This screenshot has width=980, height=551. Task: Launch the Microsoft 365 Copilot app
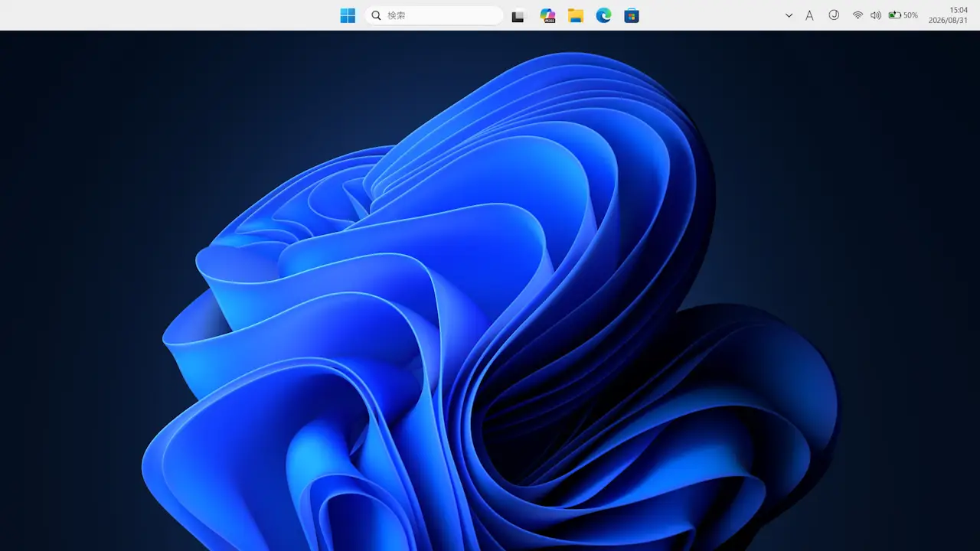pos(547,15)
